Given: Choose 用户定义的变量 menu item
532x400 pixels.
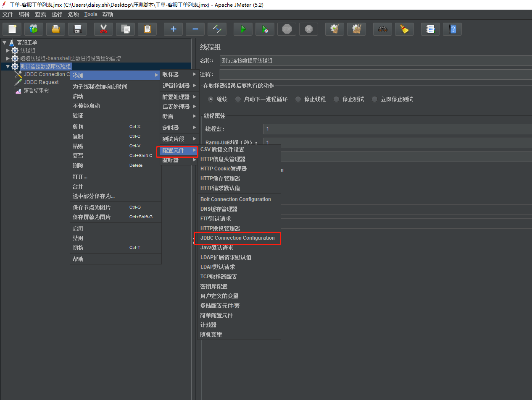Looking at the screenshot, I should [240, 296].
